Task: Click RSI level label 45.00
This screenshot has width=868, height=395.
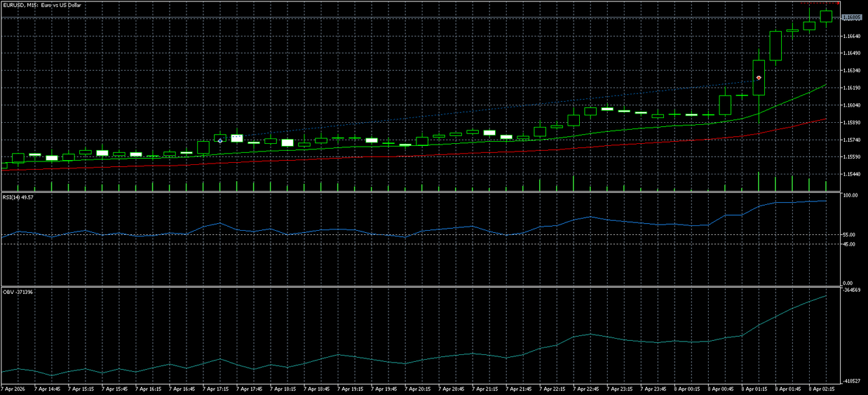Action: tap(849, 244)
